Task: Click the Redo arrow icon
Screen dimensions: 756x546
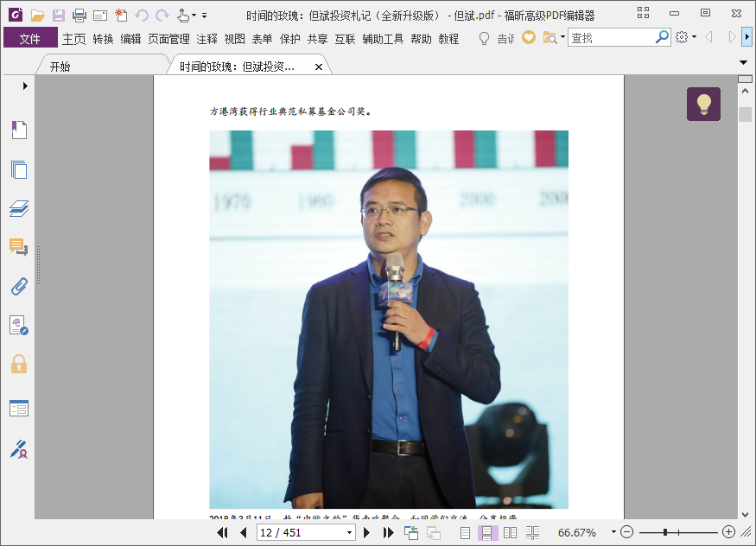Action: tap(162, 16)
